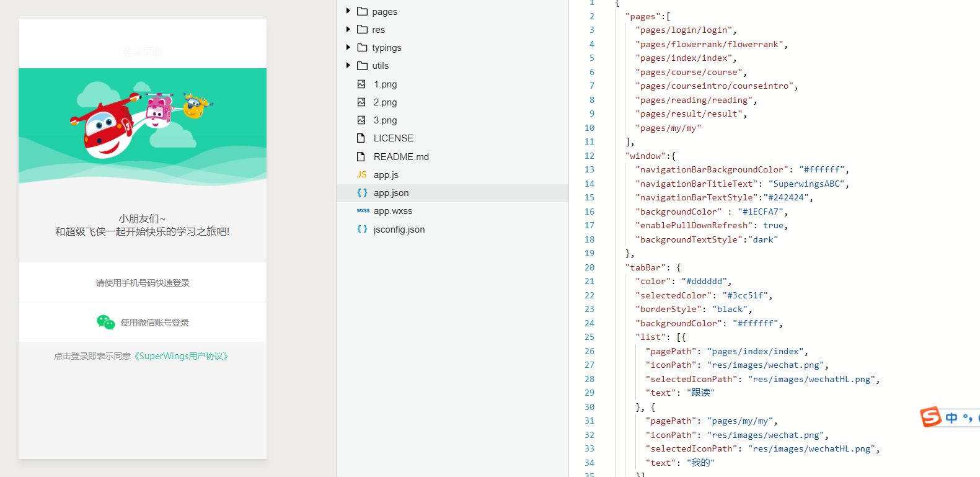The width and height of the screenshot is (980, 477).
Task: Open the 1.png file
Action: pos(385,84)
